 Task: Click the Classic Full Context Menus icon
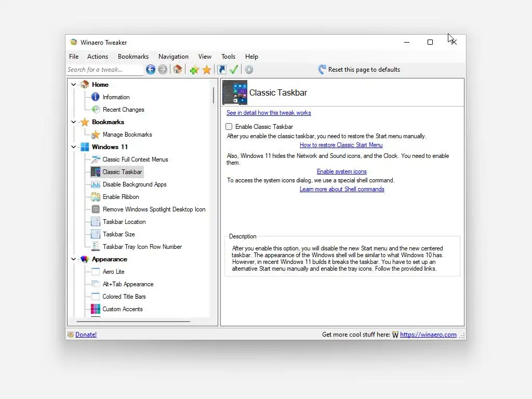click(96, 159)
